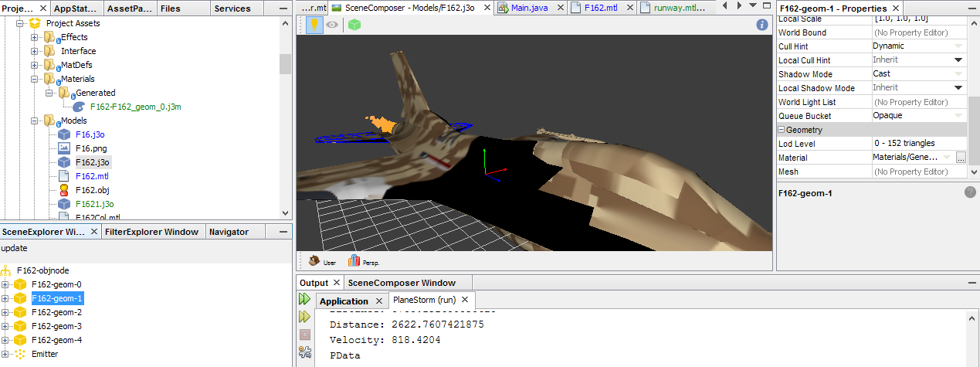980x367 pixels.
Task: Toggle the camera light bulb icon
Action: [314, 25]
